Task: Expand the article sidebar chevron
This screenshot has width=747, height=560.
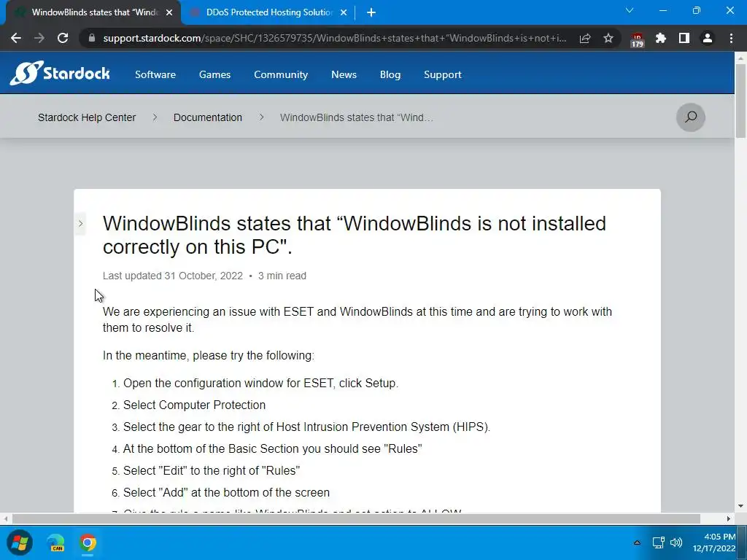Action: [80, 223]
